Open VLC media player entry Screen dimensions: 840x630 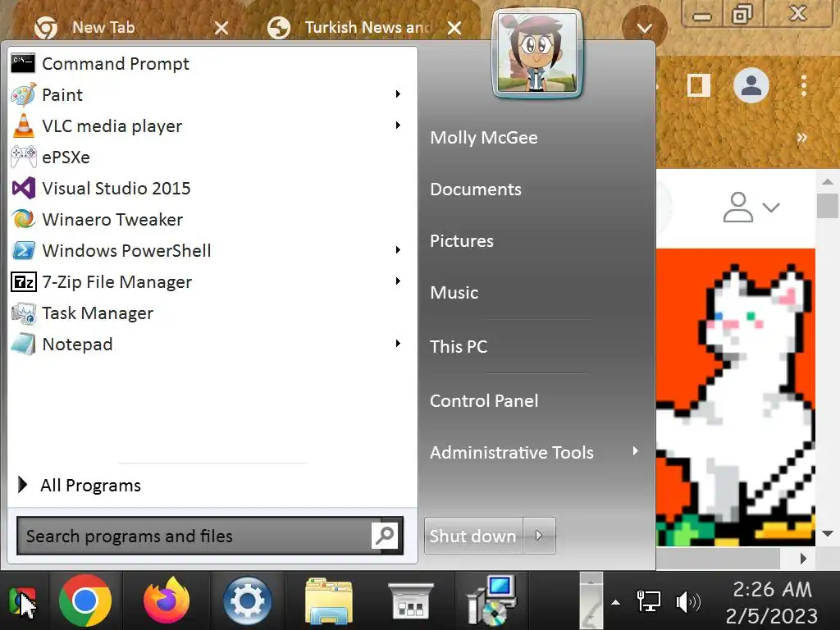212,126
